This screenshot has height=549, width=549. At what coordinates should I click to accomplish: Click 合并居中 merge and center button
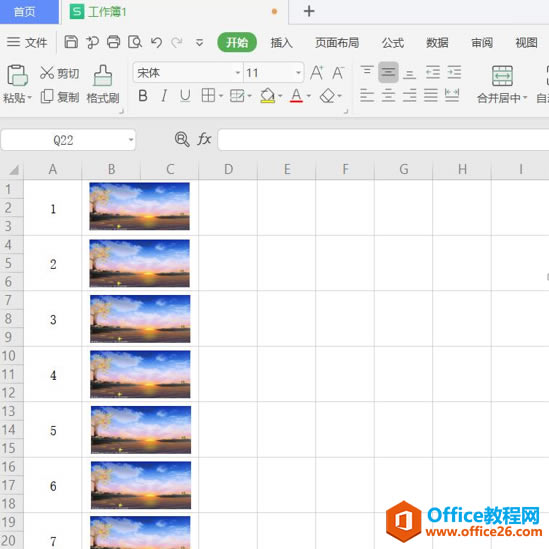(x=502, y=85)
